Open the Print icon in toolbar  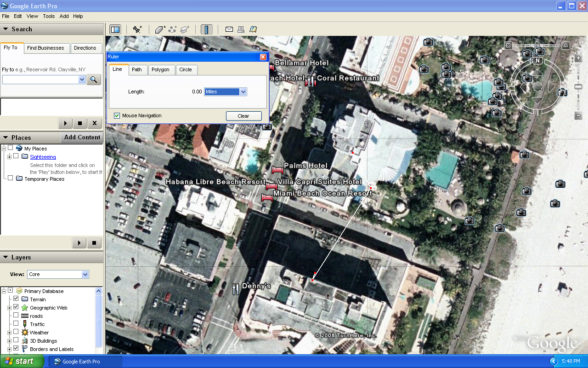(241, 29)
